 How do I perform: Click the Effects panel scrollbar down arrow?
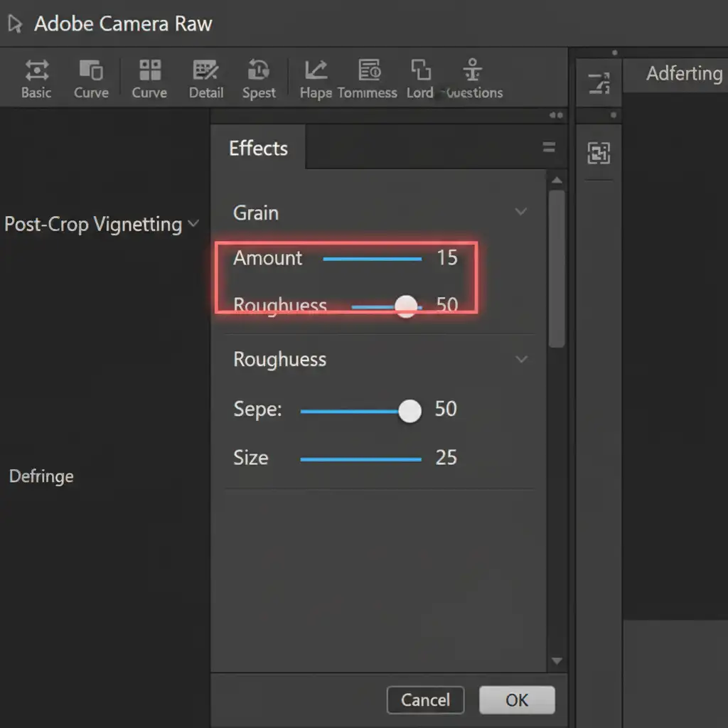point(557,661)
